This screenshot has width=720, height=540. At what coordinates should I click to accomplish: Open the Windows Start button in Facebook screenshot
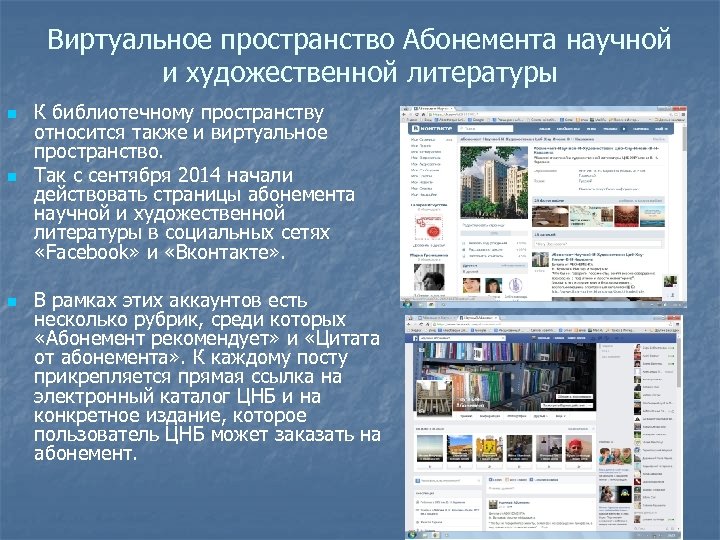[x=412, y=535]
